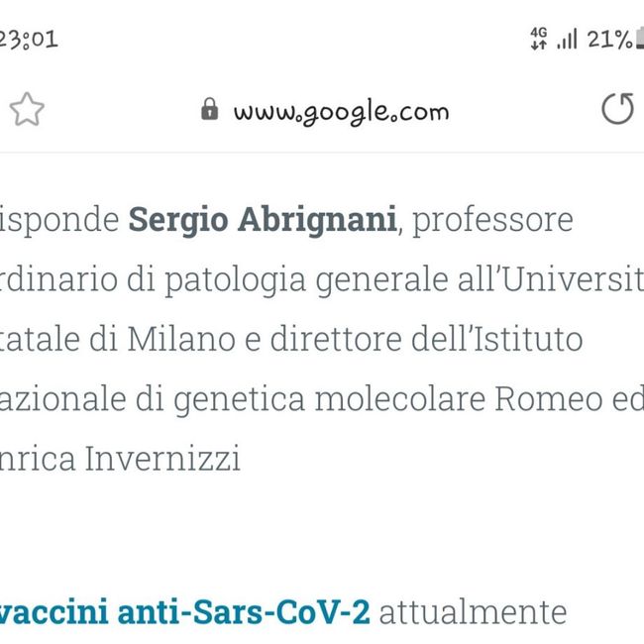
Task: Reload the page with the refresh icon
Action: pyautogui.click(x=617, y=109)
